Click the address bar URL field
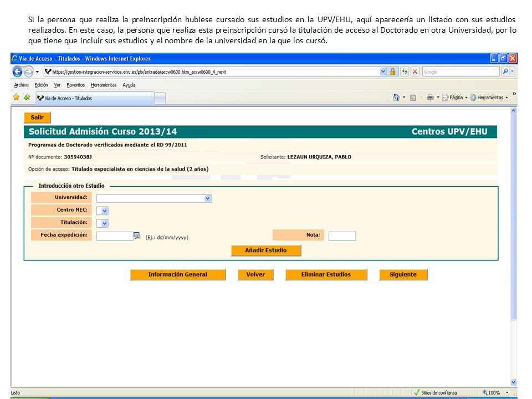This screenshot has height=399, width=532. coord(212,71)
